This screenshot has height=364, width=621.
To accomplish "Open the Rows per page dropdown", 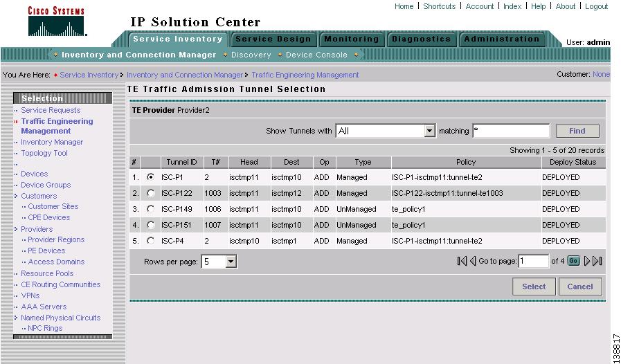I will pos(219,262).
